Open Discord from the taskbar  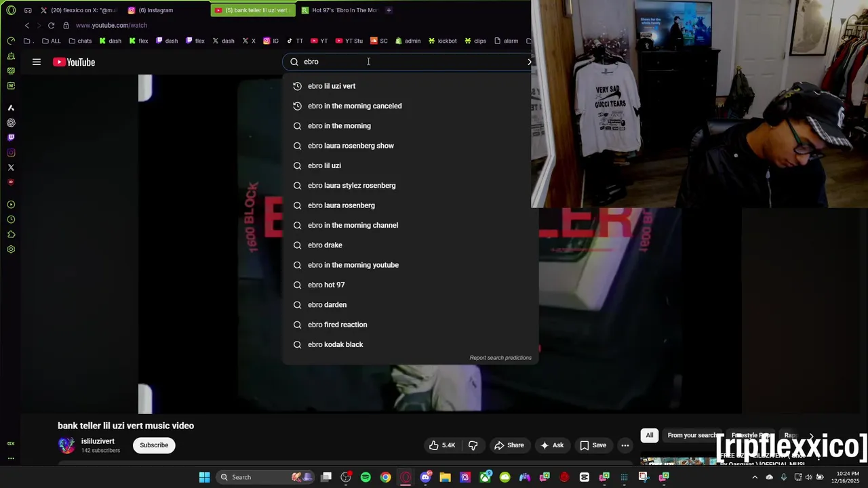425,477
